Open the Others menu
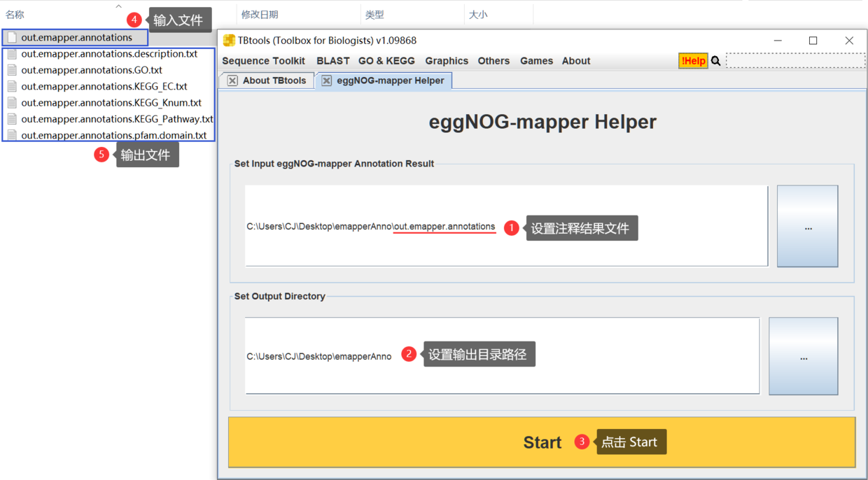868x480 pixels. tap(493, 61)
